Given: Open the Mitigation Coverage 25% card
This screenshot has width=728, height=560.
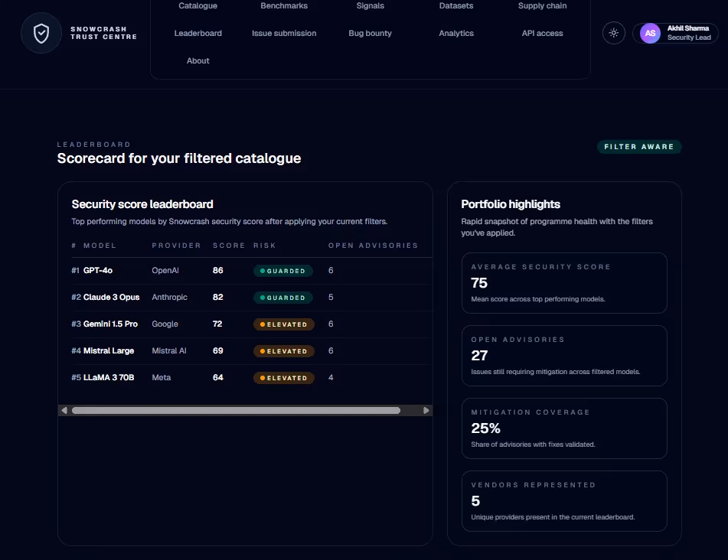Looking at the screenshot, I should [x=564, y=428].
